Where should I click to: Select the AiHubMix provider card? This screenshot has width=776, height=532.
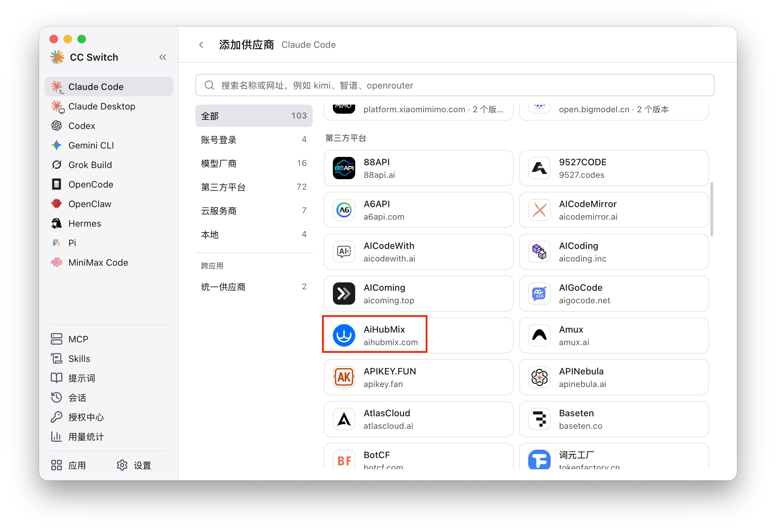(418, 335)
